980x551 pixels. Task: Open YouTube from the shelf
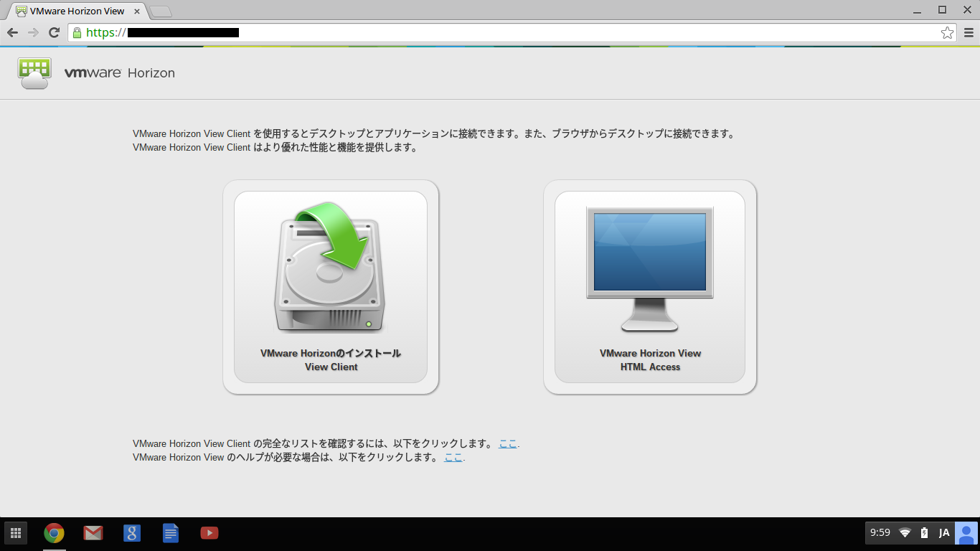tap(209, 533)
